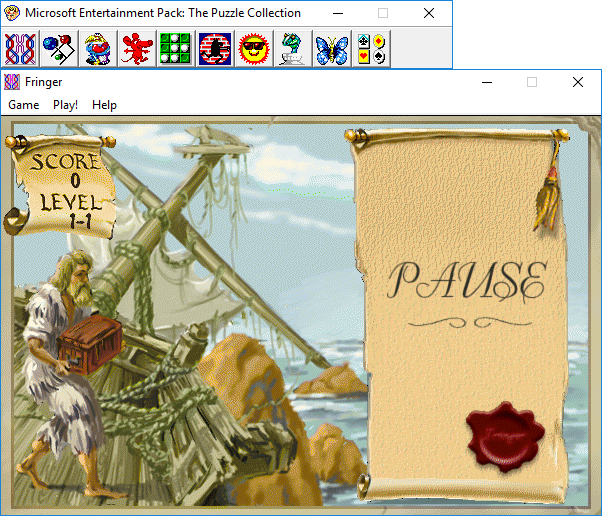The image size is (602, 516).
Task: Open Mixed Genetics with the card suits icon
Action: pyautogui.click(x=371, y=49)
